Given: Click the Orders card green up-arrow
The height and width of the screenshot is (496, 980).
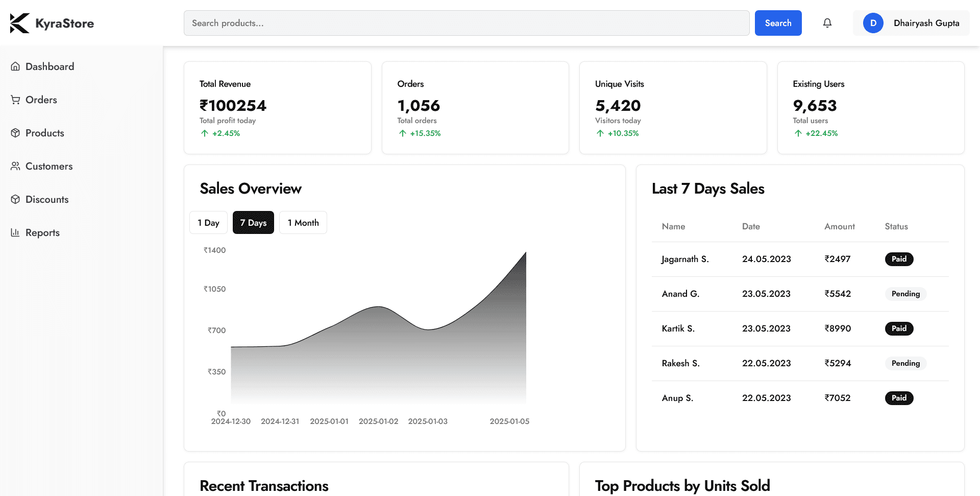Looking at the screenshot, I should [x=403, y=133].
